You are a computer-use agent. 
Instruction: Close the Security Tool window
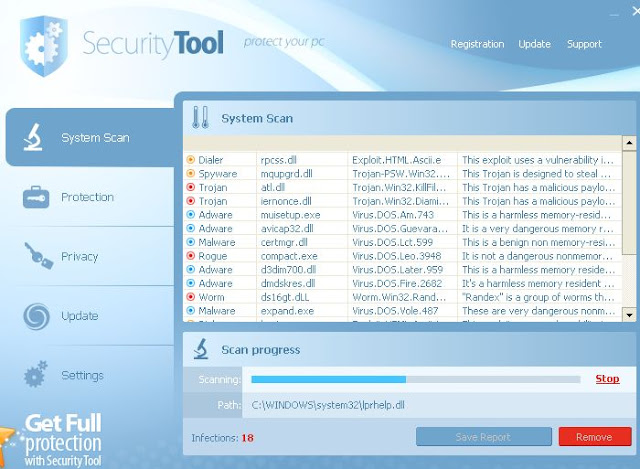pos(636,12)
